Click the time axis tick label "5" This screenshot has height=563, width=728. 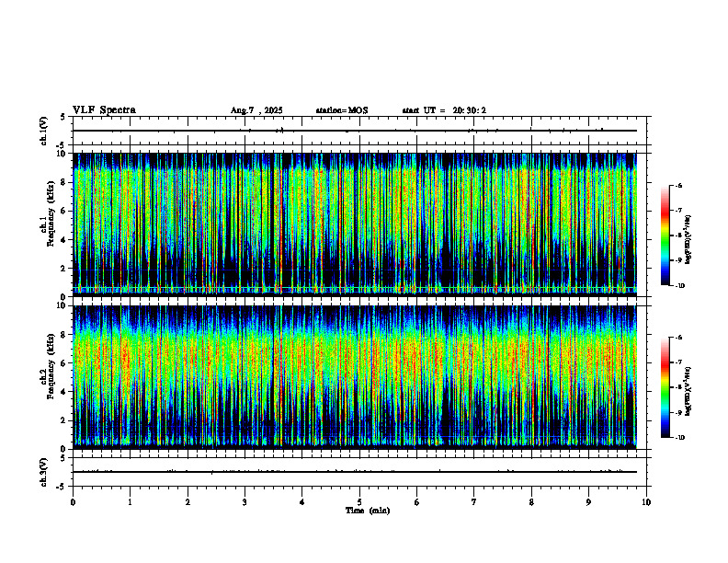359,502
